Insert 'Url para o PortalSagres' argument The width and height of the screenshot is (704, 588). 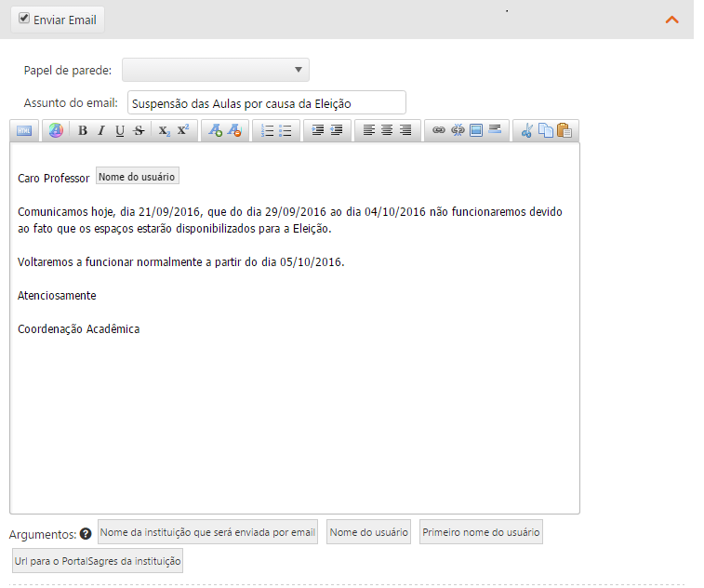[x=98, y=561]
